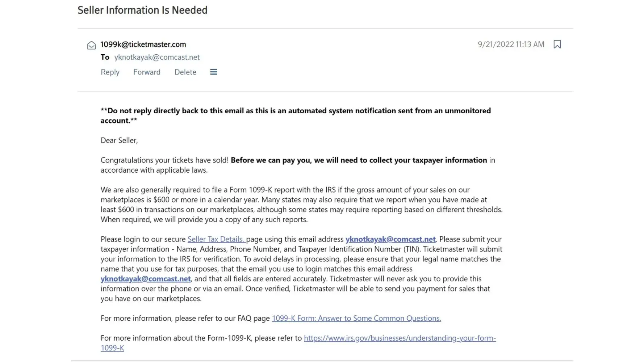The image size is (644, 362).
Task: Click the recipient address in the To field
Action: click(x=157, y=57)
